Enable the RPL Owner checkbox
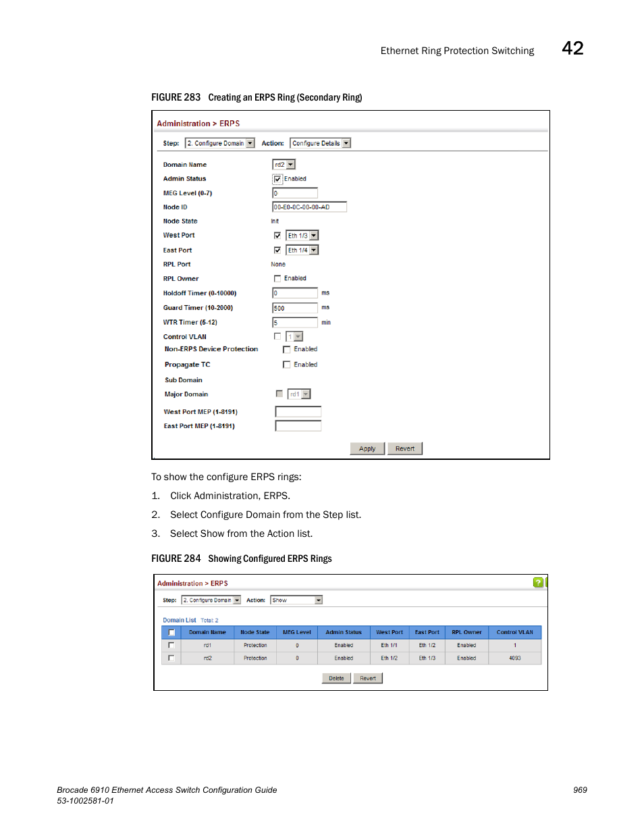The height and width of the screenshot is (834, 644). (277, 278)
